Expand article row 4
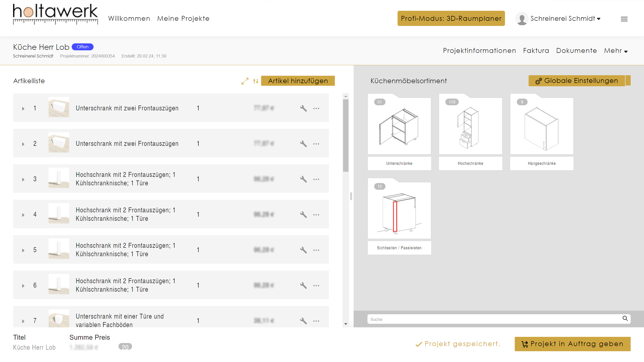This screenshot has width=644, height=362. point(23,215)
